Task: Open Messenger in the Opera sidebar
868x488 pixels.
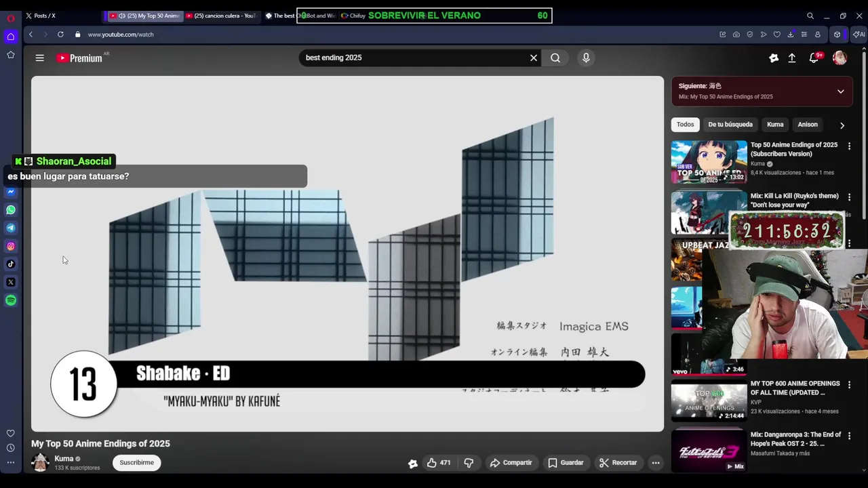Action: [11, 192]
